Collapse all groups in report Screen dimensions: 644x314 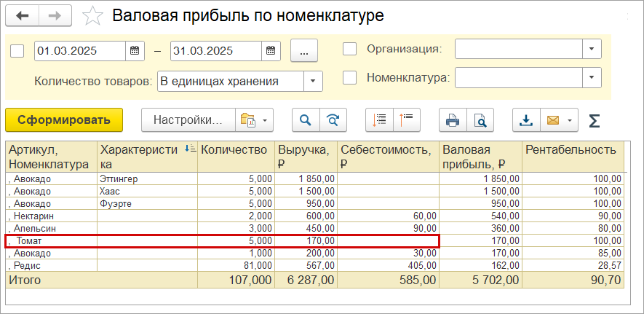click(405, 120)
